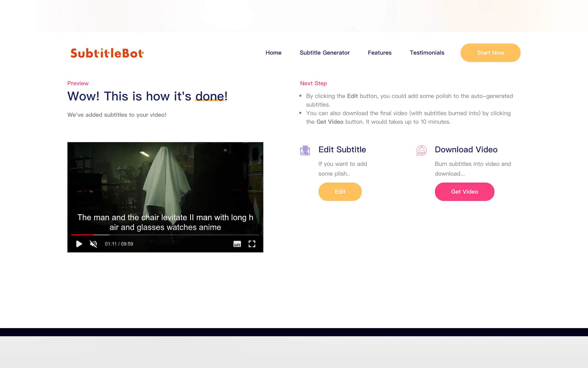The width and height of the screenshot is (588, 368).
Task: Click the yellow Edit button
Action: pos(340,192)
